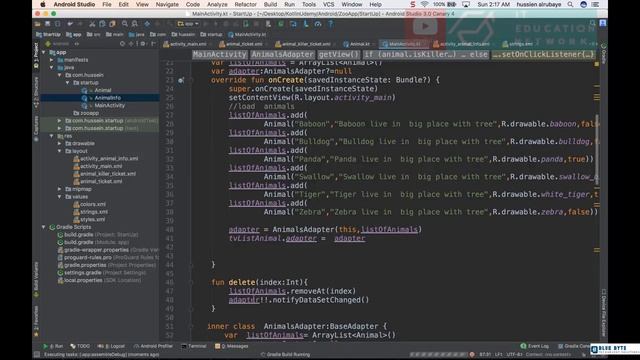
Task: Click the project view settings gear icon
Action: click(142, 44)
